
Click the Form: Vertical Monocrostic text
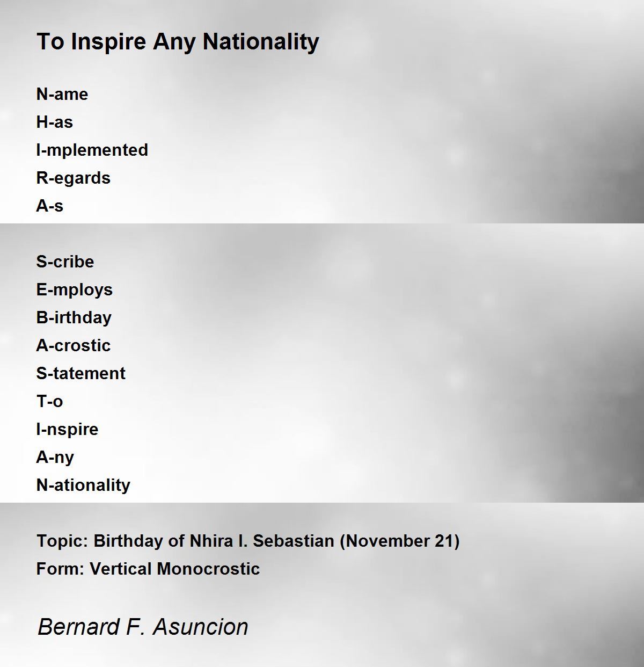coord(148,569)
